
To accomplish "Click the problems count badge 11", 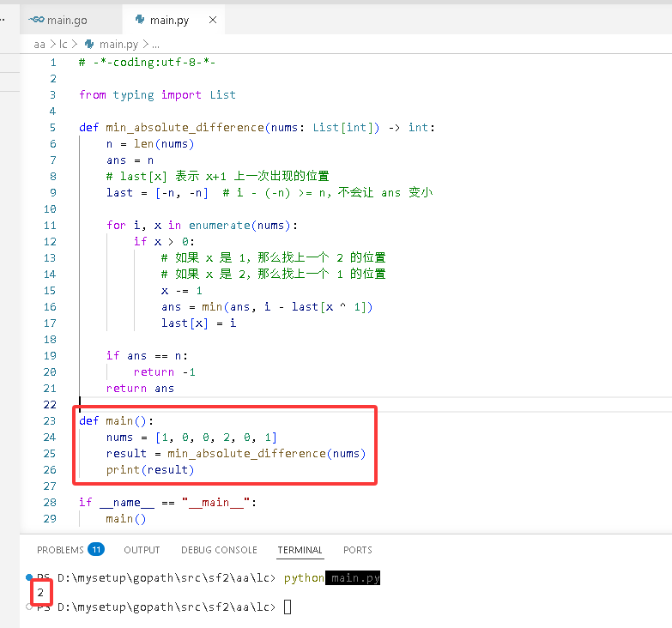I will (x=96, y=549).
